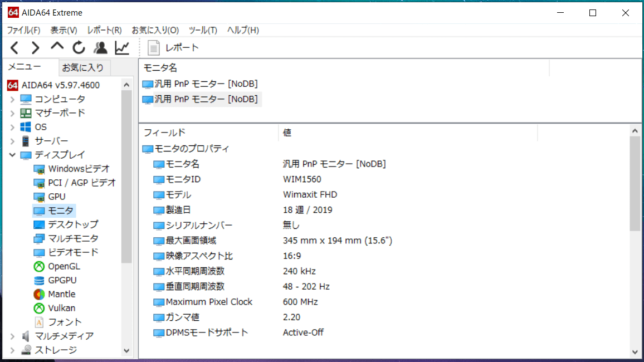Refresh the page with the Refresh icon
Image resolution: width=644 pixels, height=362 pixels.
click(79, 48)
